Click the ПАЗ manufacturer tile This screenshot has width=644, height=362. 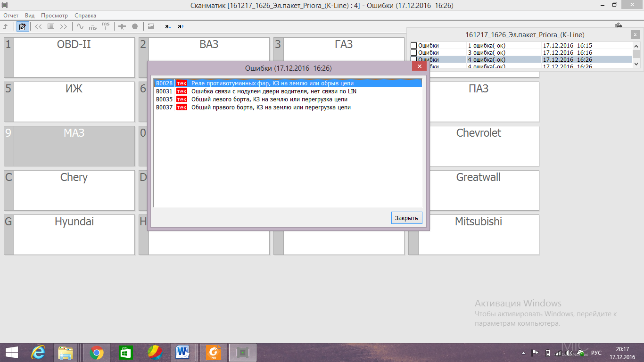(x=484, y=102)
